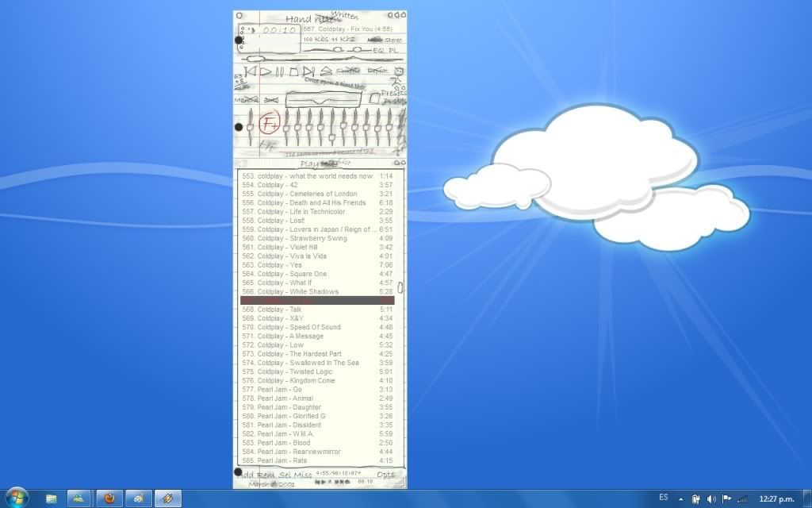This screenshot has width=812, height=508.
Task: Click the equalizer preamp slider knob
Action: (250, 128)
